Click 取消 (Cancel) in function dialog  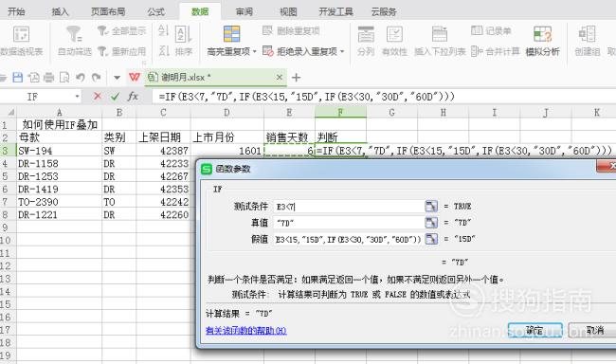click(x=592, y=330)
